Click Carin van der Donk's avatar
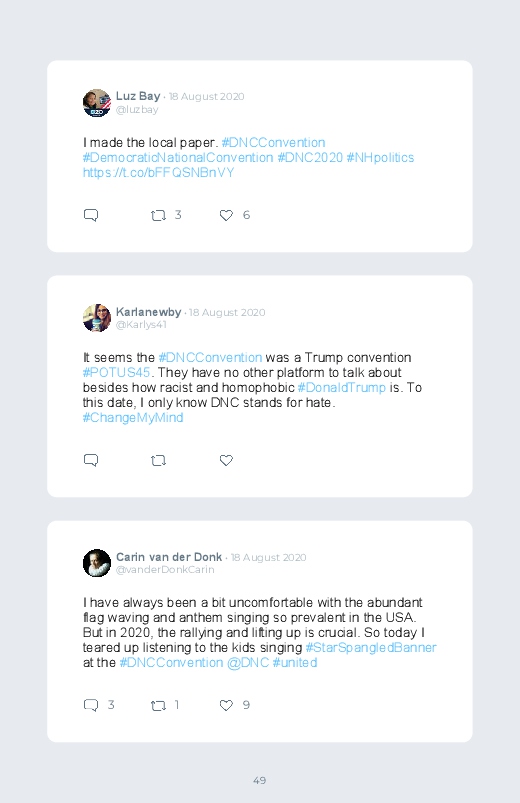The height and width of the screenshot is (803, 520). pyautogui.click(x=97, y=563)
